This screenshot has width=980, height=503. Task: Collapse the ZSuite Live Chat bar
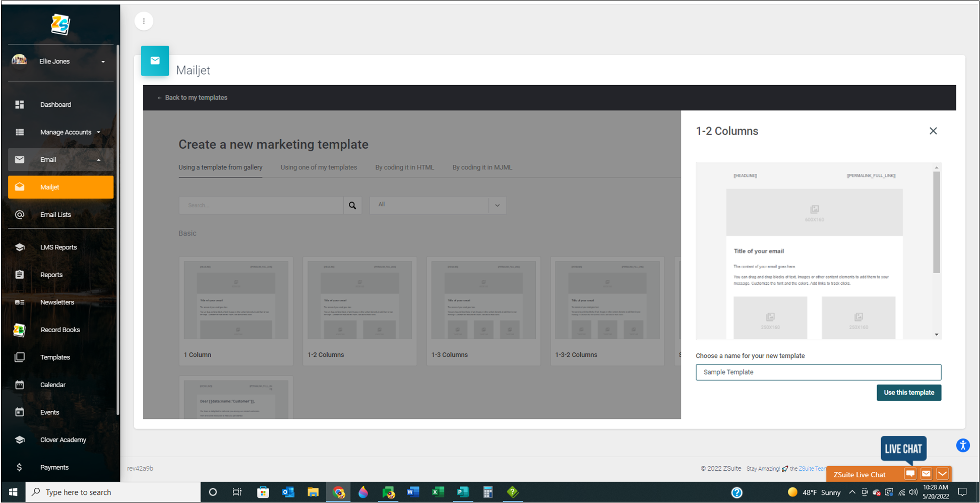tap(942, 474)
